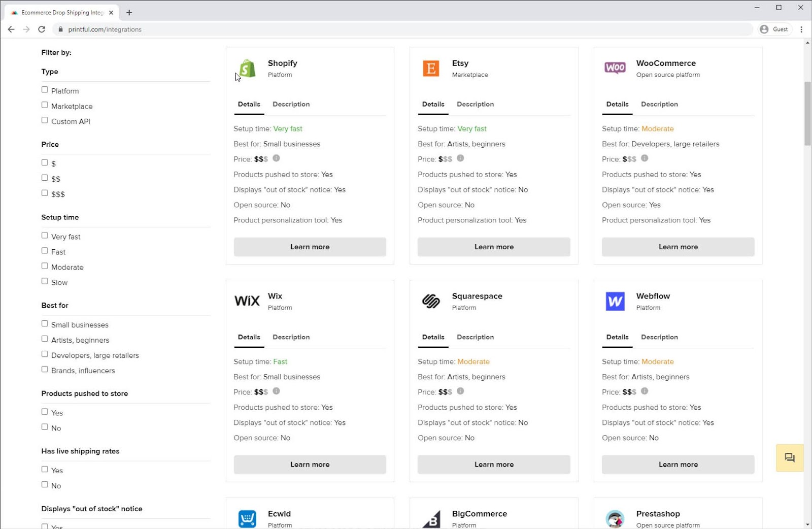
Task: Open Wix price info icon
Action: [276, 391]
